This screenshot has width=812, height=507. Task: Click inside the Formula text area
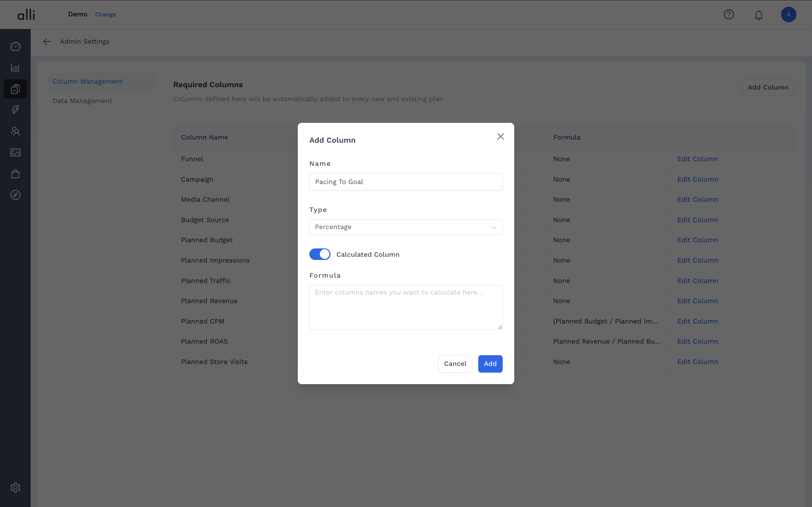(x=406, y=307)
